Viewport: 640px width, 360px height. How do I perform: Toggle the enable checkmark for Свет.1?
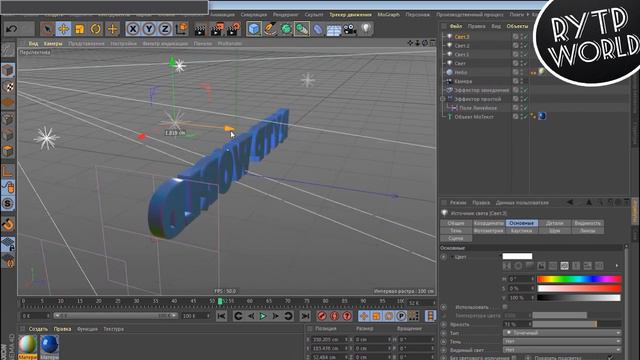pos(525,54)
